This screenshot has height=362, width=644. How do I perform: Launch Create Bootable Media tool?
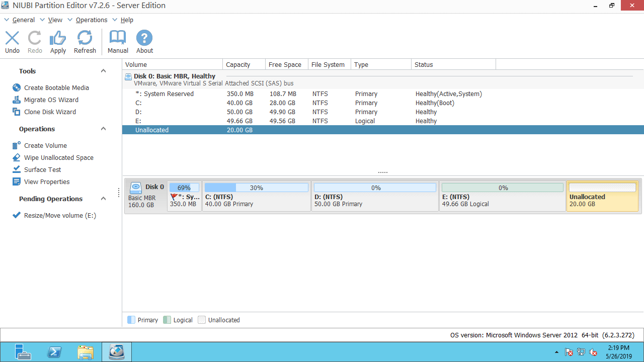pos(56,87)
